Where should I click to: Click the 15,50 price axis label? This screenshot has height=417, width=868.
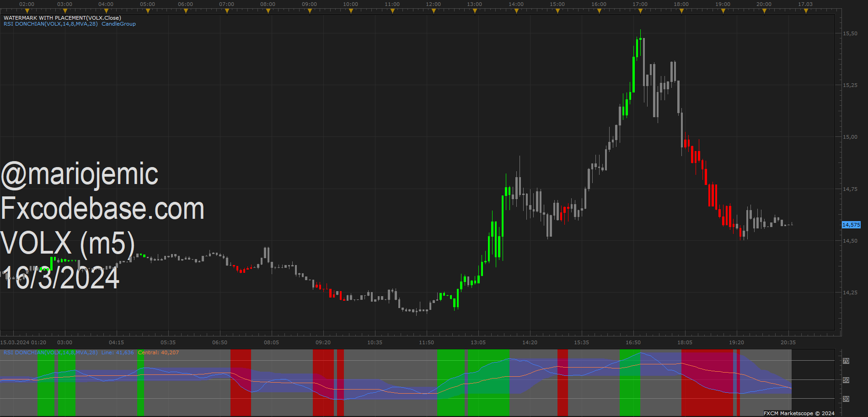pyautogui.click(x=850, y=33)
